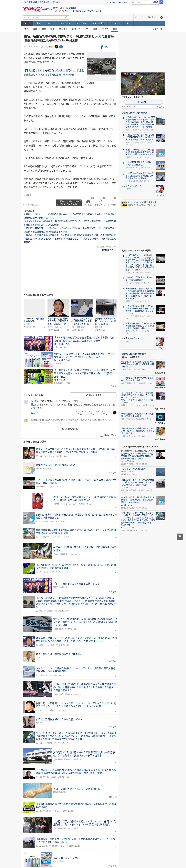
Task: Share the article on Facebook
Action: [x=61, y=47]
